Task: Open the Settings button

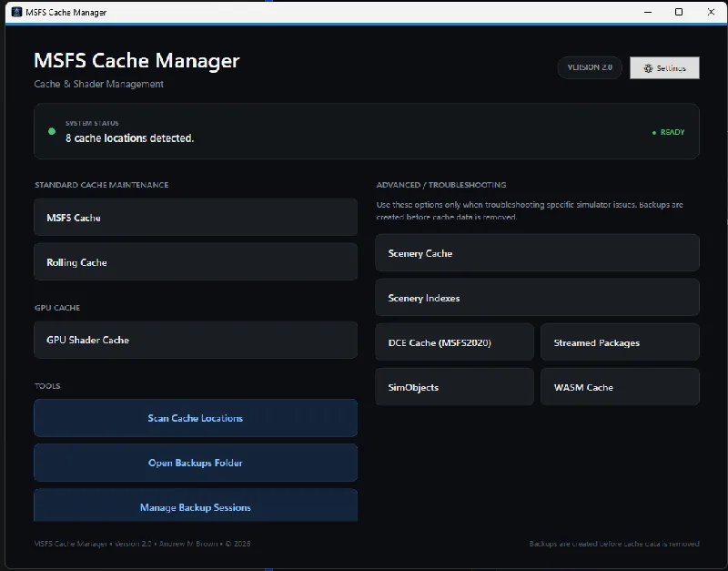Action: (x=664, y=67)
